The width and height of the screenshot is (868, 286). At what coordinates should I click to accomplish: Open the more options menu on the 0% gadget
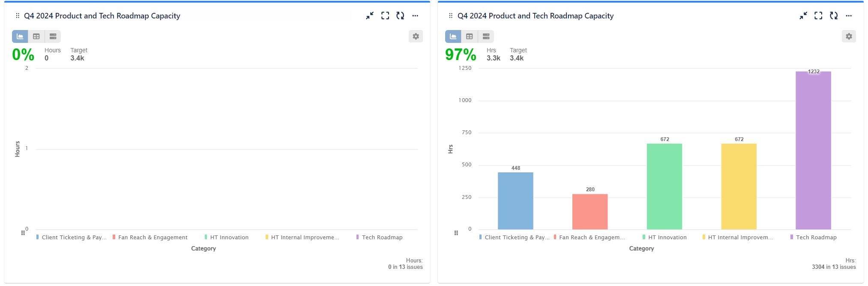point(415,16)
